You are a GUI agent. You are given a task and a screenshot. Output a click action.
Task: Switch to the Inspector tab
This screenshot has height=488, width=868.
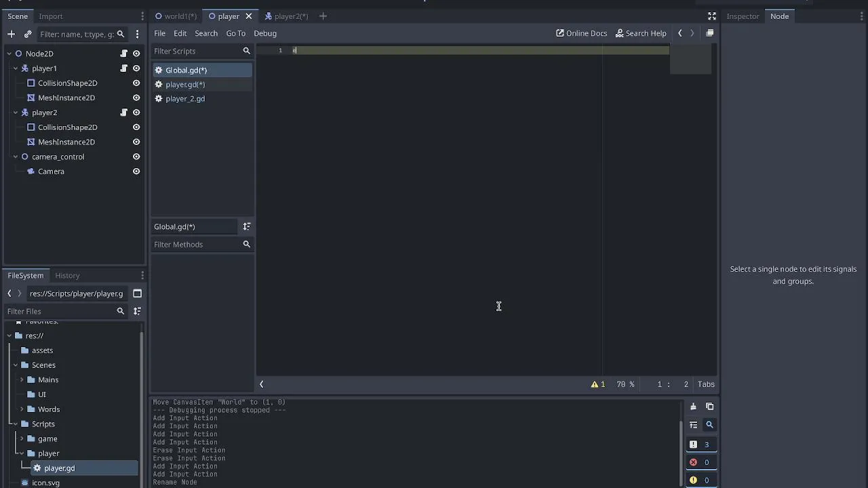(743, 16)
